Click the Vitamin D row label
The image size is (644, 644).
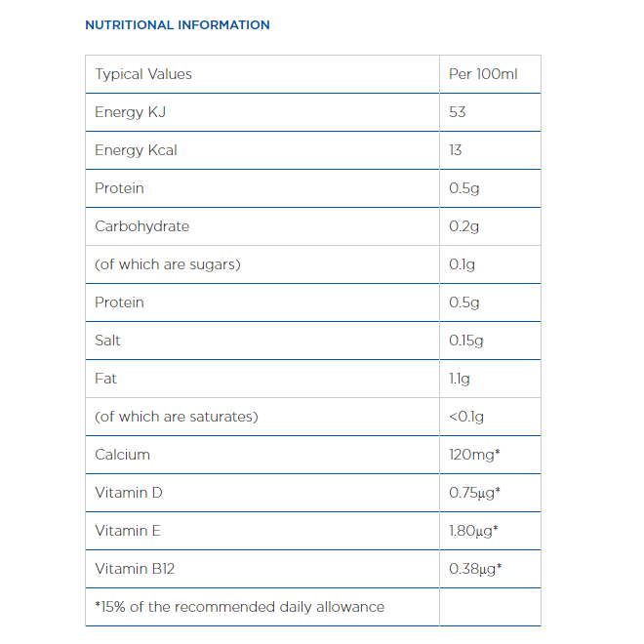point(129,493)
